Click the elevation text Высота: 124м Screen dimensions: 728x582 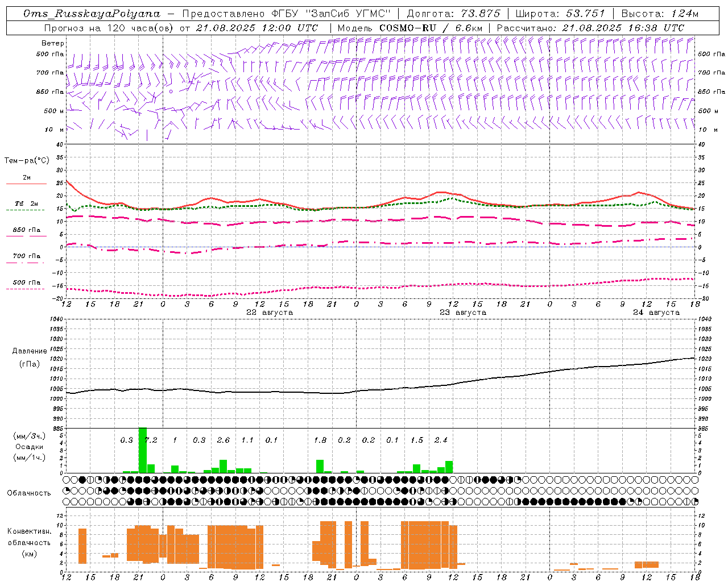tap(660, 14)
